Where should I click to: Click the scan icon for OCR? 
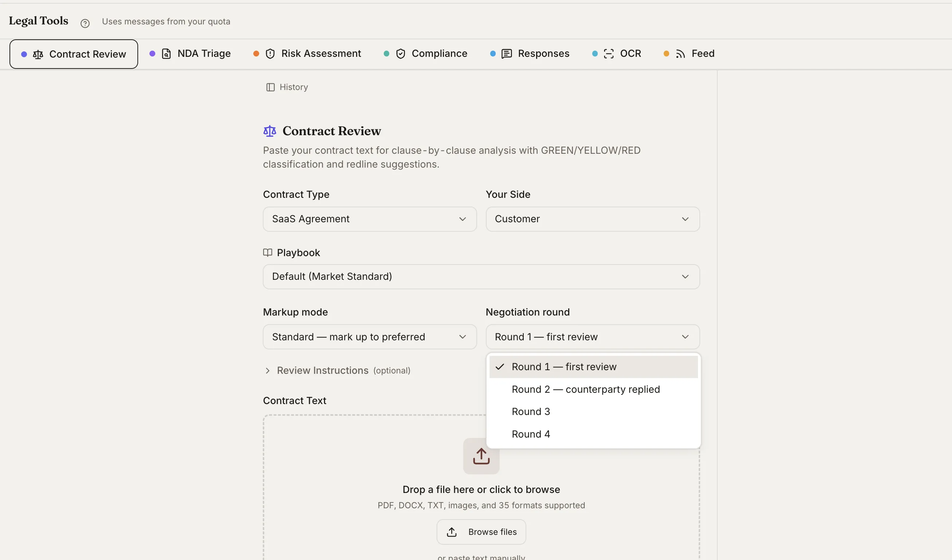pos(609,54)
